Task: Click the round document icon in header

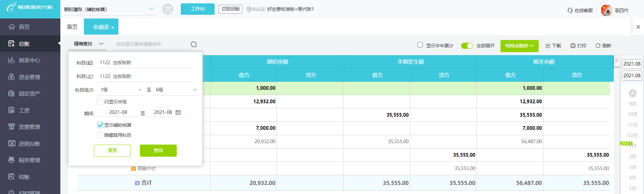Action: pyautogui.click(x=168, y=9)
